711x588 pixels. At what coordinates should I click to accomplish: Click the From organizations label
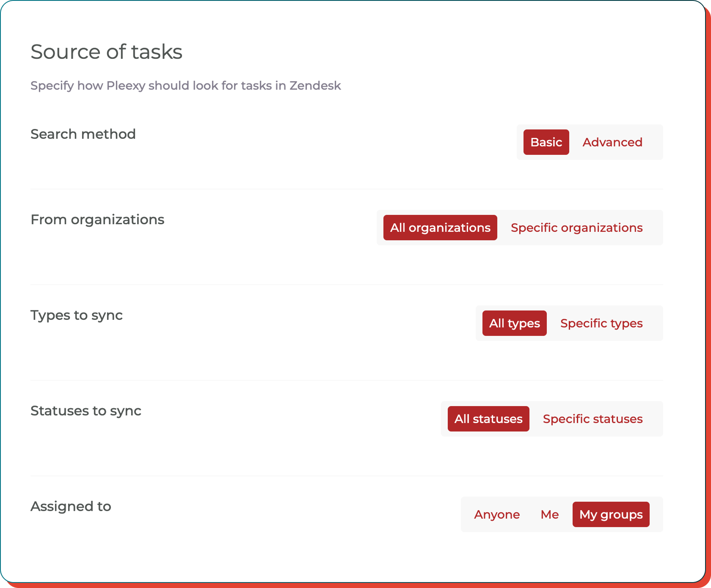[x=97, y=220]
